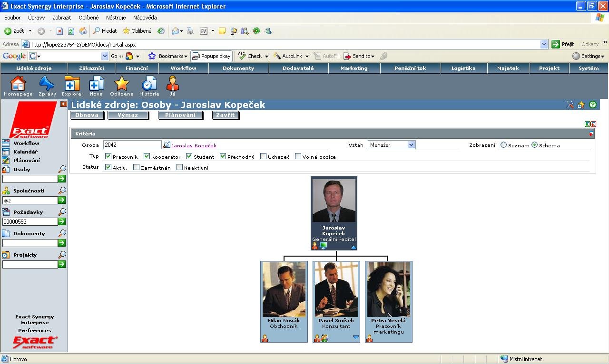Open Jaroslav Kopeček link in criteria
609x364 pixels.
(x=194, y=145)
